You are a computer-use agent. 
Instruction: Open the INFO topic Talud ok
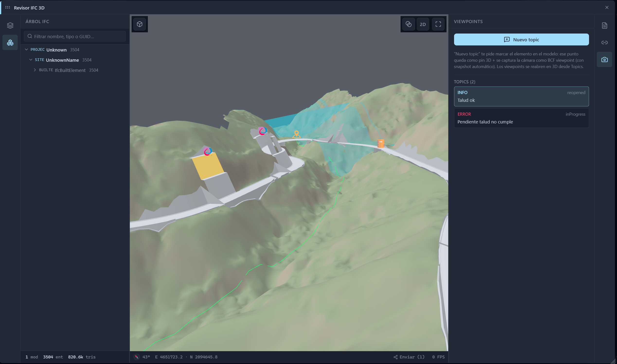[521, 96]
